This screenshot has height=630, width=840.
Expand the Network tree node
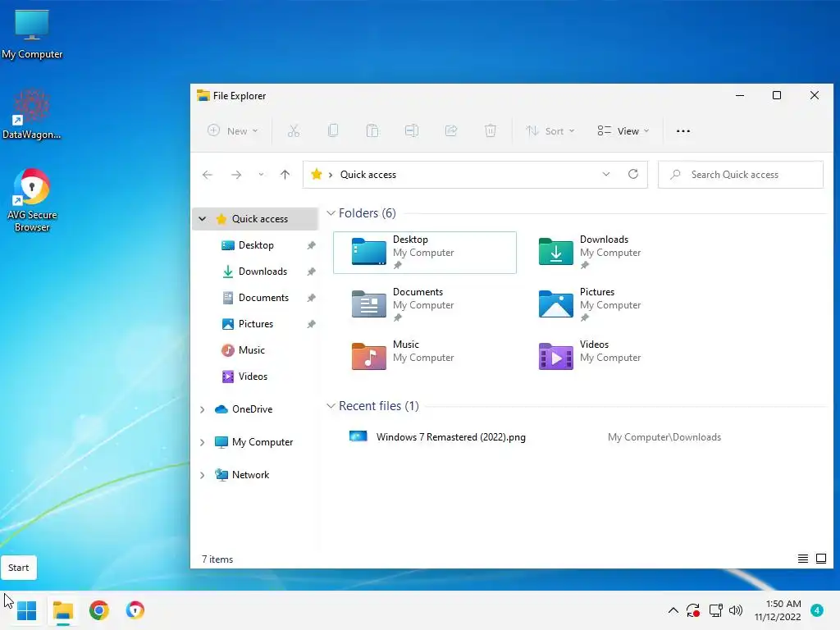(x=202, y=475)
